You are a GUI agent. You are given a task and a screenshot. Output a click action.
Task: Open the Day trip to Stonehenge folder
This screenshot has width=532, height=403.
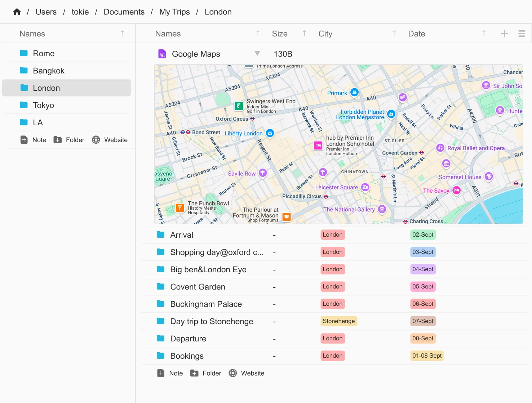[x=212, y=321]
